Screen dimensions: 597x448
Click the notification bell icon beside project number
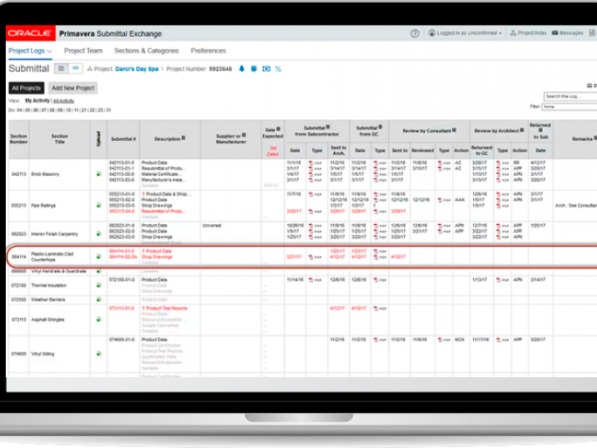coord(241,69)
